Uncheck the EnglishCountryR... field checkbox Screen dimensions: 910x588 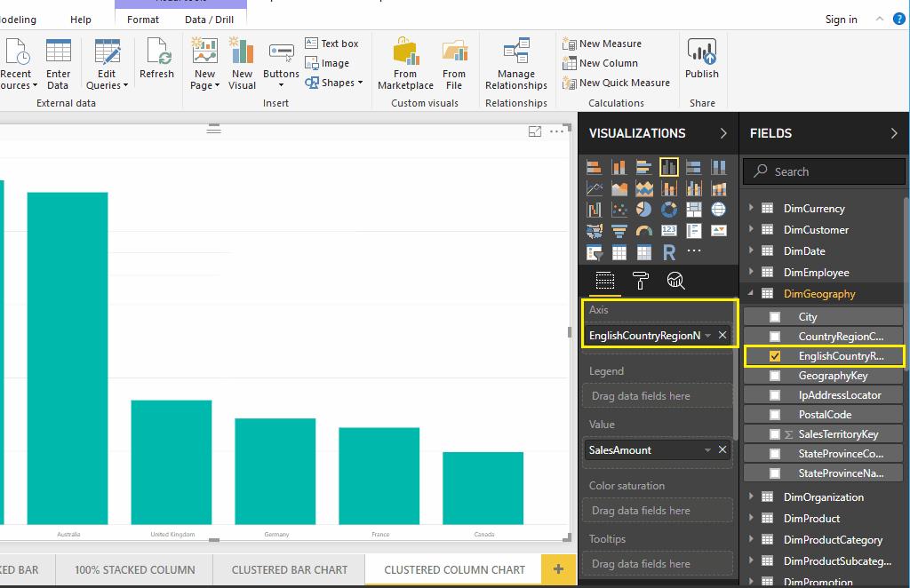(x=775, y=356)
